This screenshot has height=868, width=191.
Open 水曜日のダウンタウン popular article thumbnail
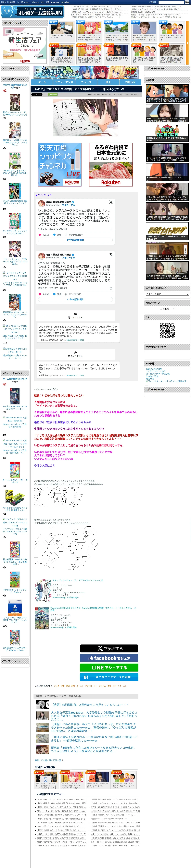coord(167,133)
